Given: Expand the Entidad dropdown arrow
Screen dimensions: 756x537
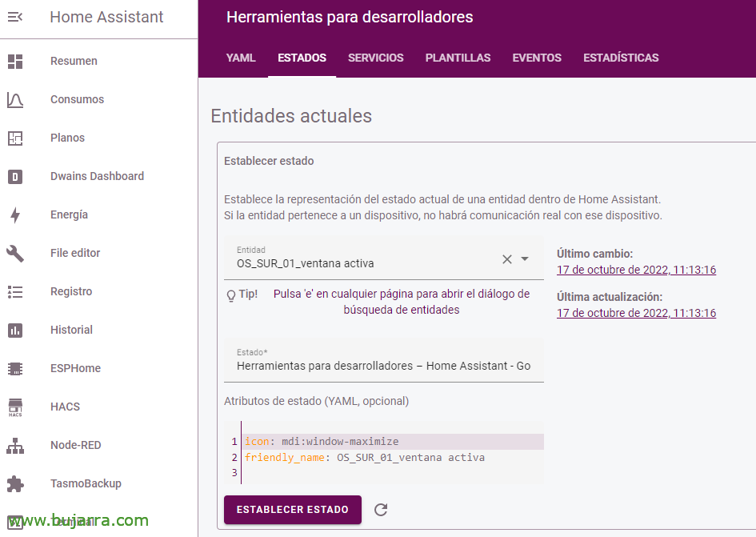Looking at the screenshot, I should coord(525,259).
